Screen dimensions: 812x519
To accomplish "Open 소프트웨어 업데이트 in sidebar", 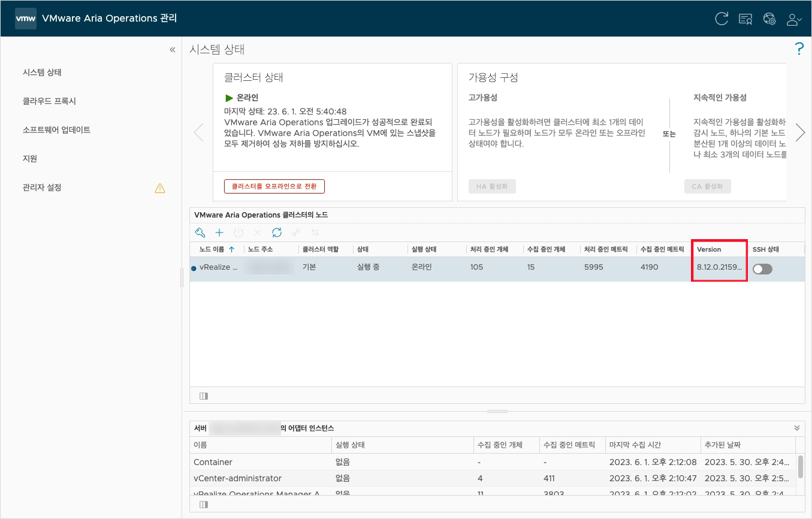I will tap(56, 130).
